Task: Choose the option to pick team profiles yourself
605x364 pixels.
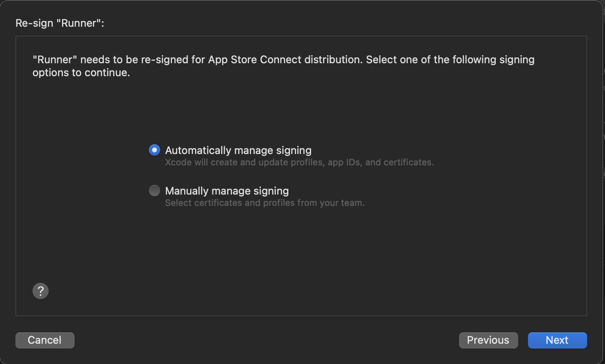Action: point(154,191)
